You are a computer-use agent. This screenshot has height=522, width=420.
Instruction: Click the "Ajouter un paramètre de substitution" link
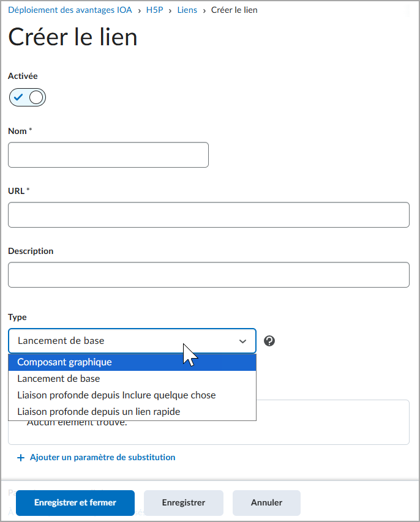pos(102,457)
